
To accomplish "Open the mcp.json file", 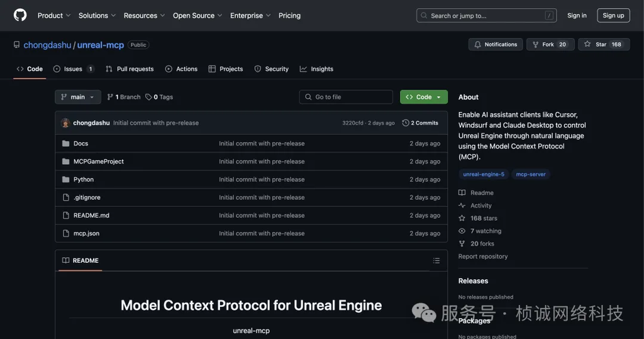I will tap(86, 233).
